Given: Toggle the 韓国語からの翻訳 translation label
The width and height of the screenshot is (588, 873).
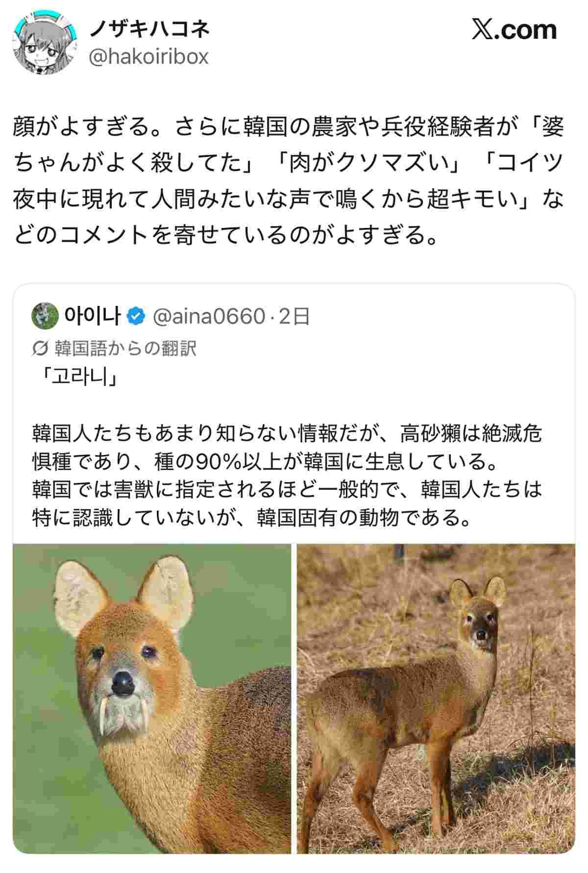Looking at the screenshot, I should [x=125, y=349].
